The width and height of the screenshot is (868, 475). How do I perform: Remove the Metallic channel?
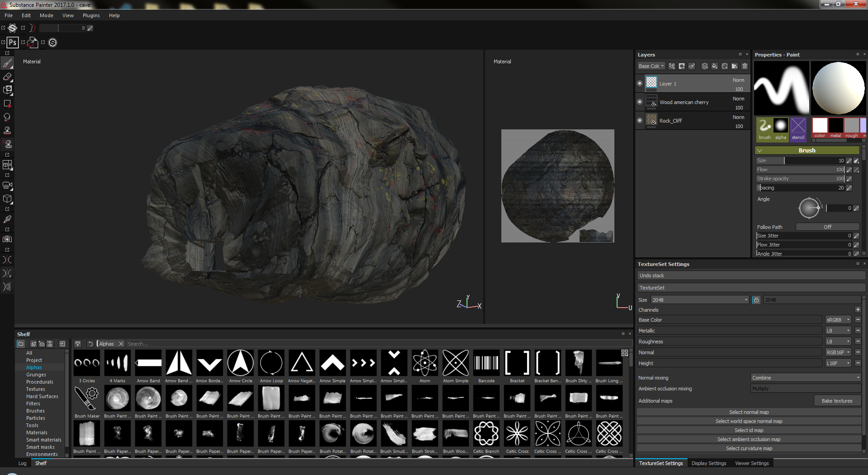[858, 331]
